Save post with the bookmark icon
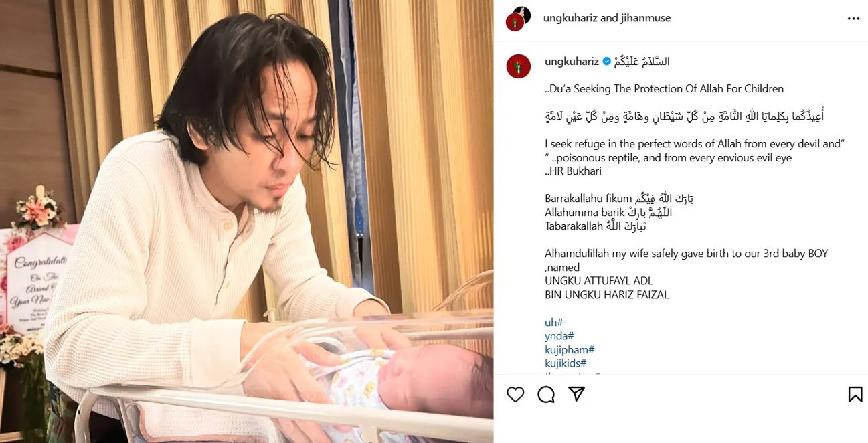 pos(855,394)
